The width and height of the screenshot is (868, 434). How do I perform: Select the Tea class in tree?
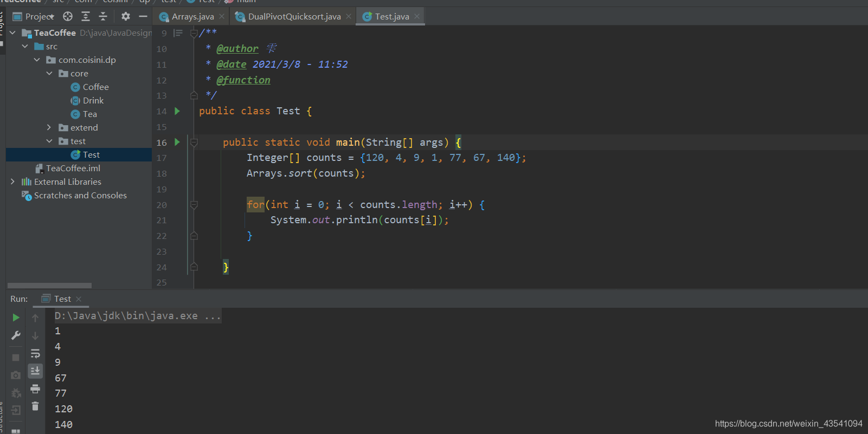84,114
